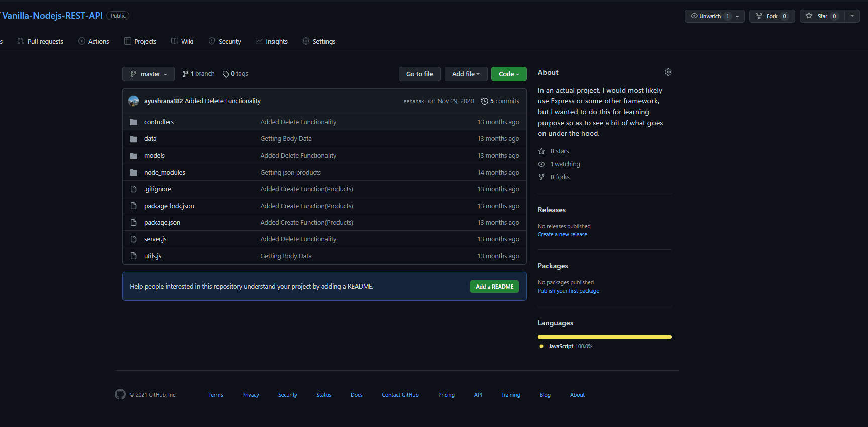Click the models folder icon
This screenshot has width=868, height=427.
tap(133, 156)
